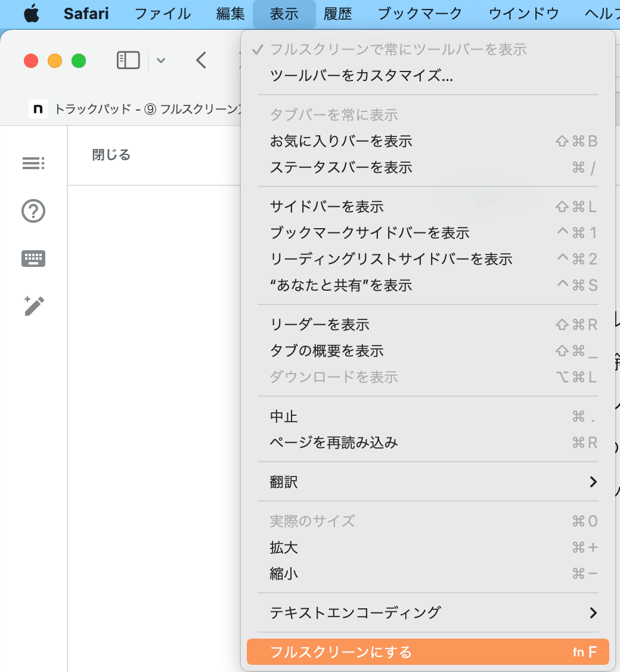Choose 拡大 to zoom in
Image resolution: width=620 pixels, height=672 pixels.
coord(428,547)
